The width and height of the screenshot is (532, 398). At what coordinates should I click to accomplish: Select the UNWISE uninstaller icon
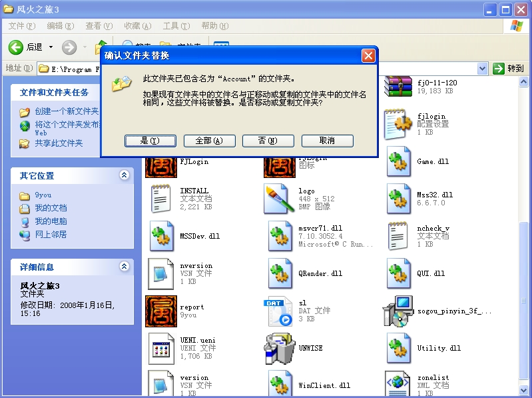[x=279, y=349]
